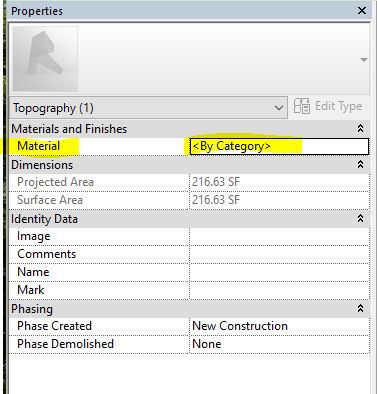Click the Projected Area label
This screenshot has height=394, width=377.
(55, 182)
